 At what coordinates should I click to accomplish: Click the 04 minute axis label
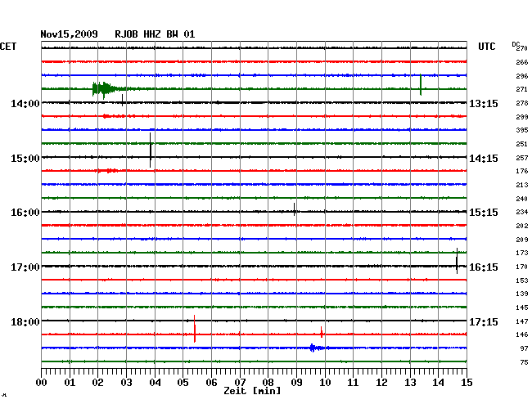pyautogui.click(x=155, y=382)
